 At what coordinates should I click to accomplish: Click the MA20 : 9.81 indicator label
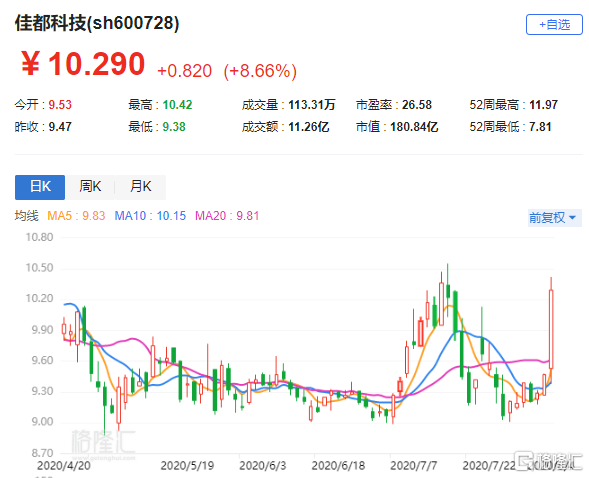click(227, 216)
